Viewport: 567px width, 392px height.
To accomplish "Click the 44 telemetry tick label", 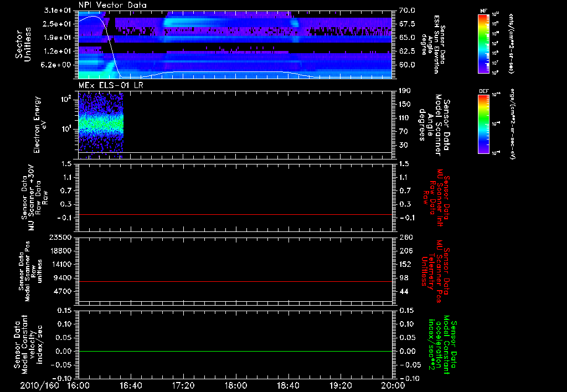I will pos(404,291).
